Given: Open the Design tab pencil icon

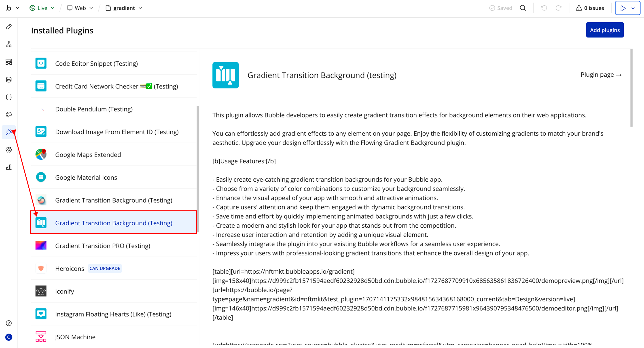Looking at the screenshot, I should tap(9, 27).
